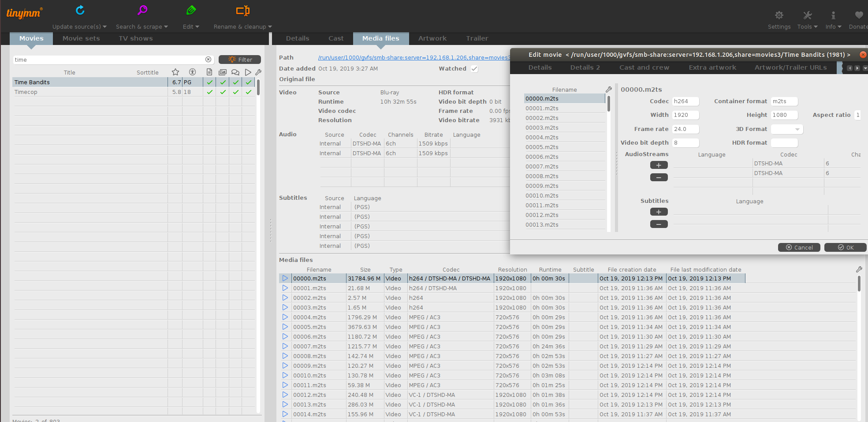
Task: Open Edit dropdown menu
Action: [197, 27]
